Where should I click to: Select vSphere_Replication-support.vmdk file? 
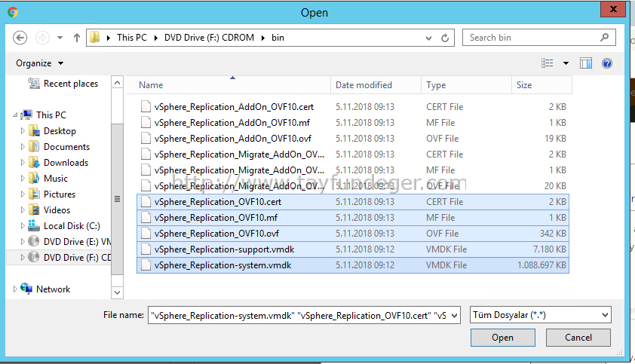point(353,249)
